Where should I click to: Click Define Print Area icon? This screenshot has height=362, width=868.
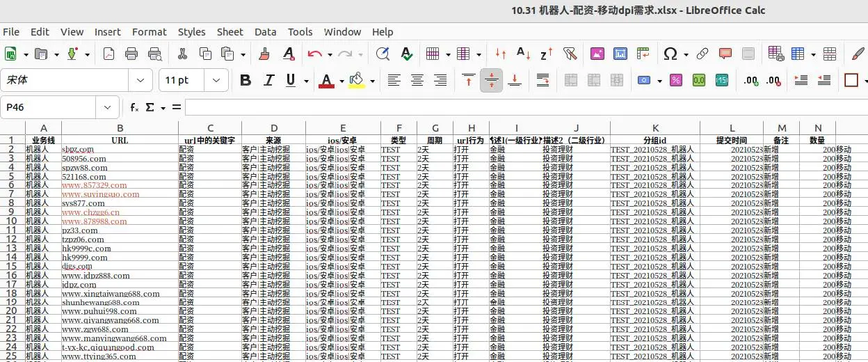[x=775, y=54]
